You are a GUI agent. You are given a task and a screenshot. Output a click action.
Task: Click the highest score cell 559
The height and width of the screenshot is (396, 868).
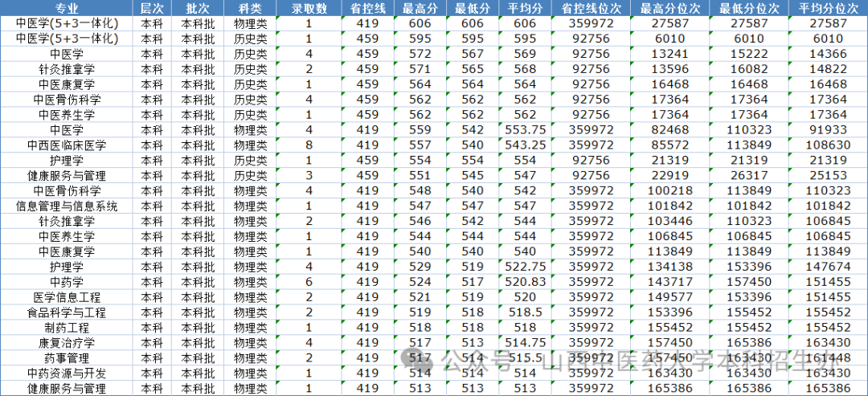click(x=420, y=130)
